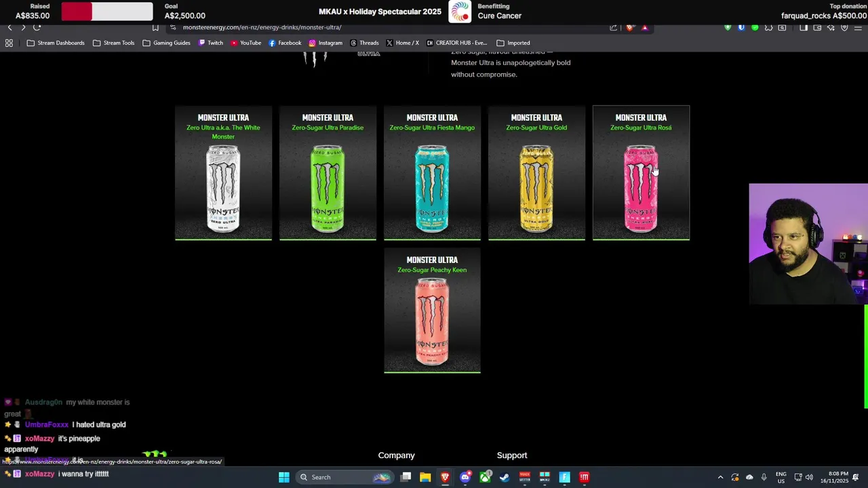Open Steam from the taskbar

pos(505,477)
